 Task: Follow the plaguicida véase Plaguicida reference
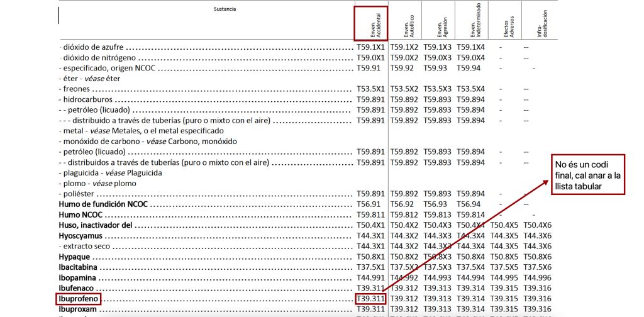click(112, 173)
